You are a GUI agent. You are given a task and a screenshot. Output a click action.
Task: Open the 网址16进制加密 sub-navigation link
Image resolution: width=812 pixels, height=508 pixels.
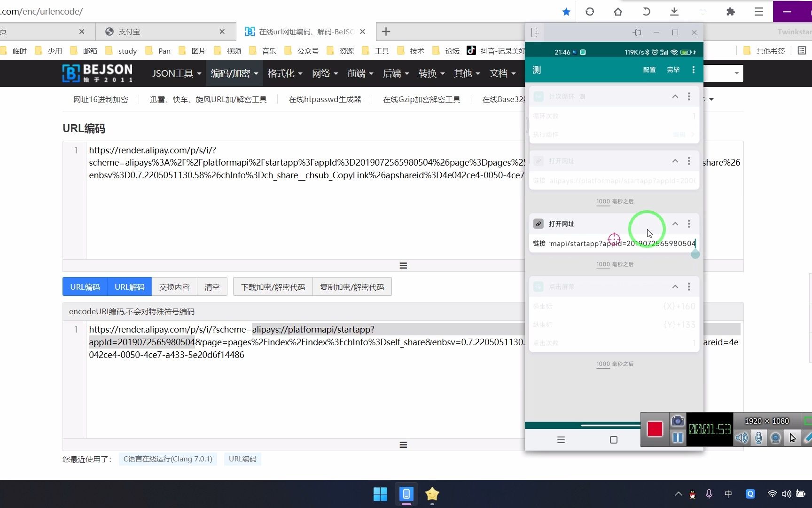click(101, 99)
